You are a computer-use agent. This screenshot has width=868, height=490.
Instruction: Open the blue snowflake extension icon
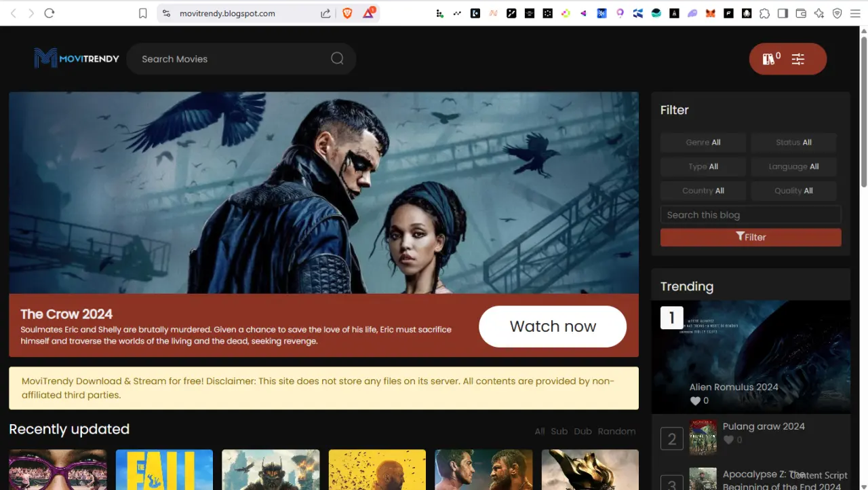click(601, 13)
